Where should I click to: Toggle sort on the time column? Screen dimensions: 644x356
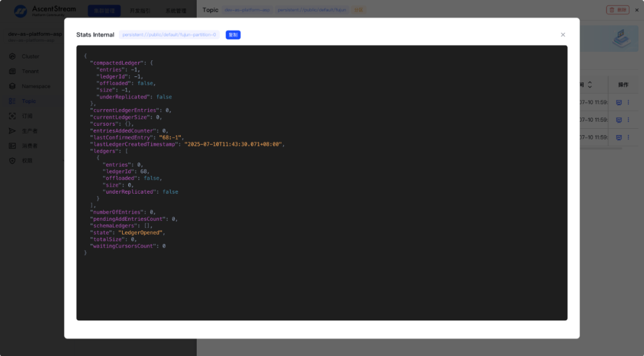pyautogui.click(x=590, y=85)
